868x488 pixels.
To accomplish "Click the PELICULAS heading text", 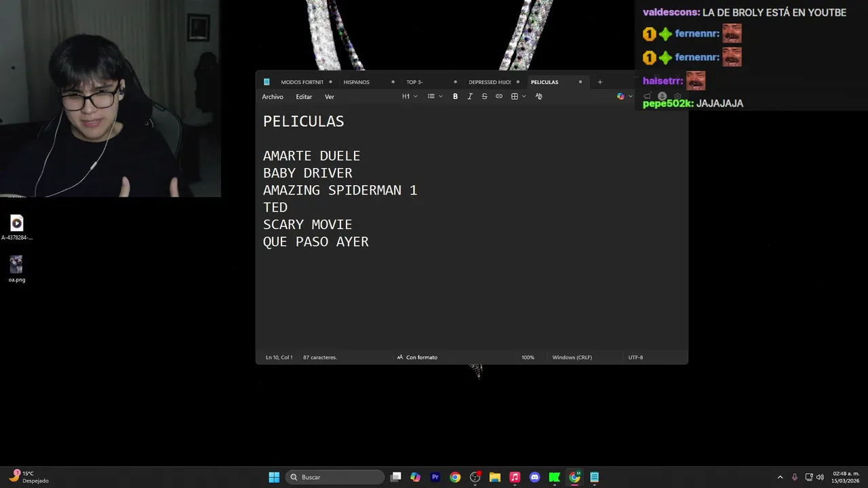I will tap(304, 121).
